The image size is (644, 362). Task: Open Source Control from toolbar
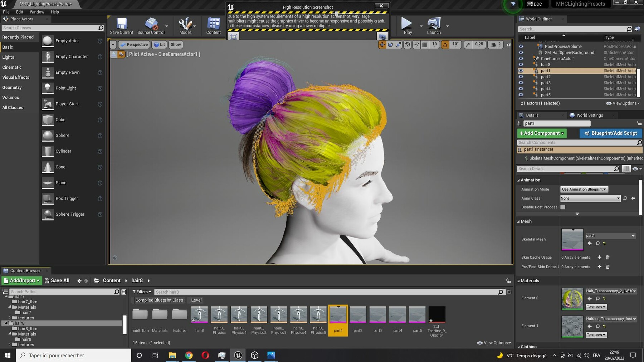click(151, 26)
